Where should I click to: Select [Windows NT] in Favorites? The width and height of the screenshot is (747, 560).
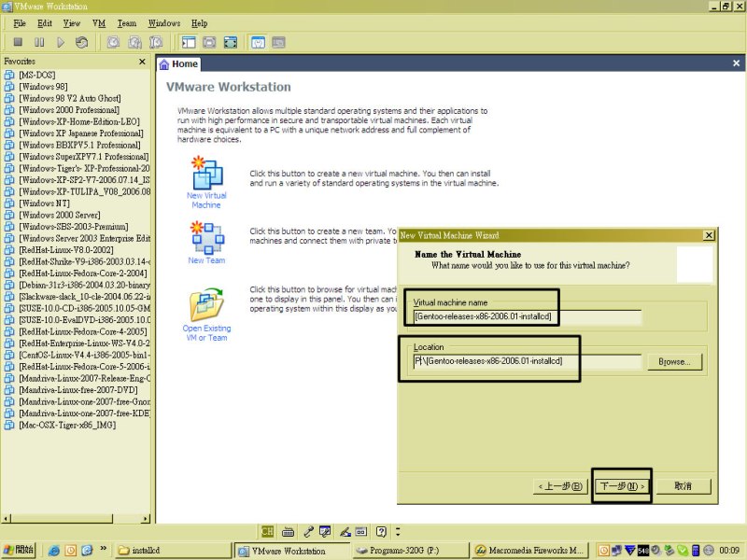pyautogui.click(x=44, y=203)
